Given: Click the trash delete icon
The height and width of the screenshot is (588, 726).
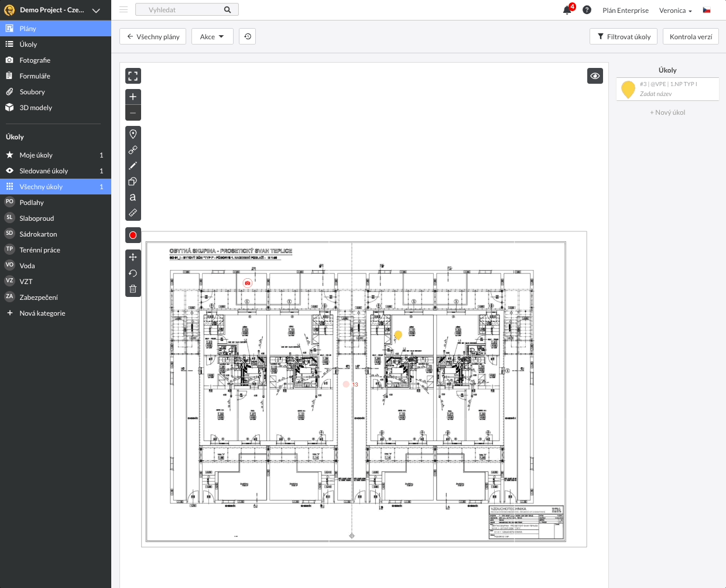Looking at the screenshot, I should [133, 289].
